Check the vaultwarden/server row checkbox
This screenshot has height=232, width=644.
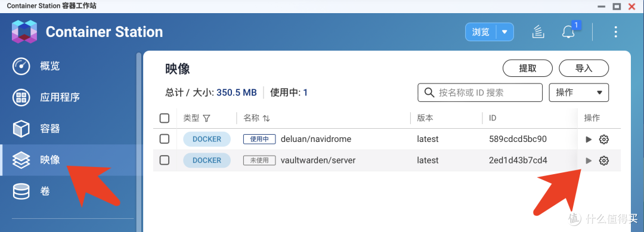(165, 160)
